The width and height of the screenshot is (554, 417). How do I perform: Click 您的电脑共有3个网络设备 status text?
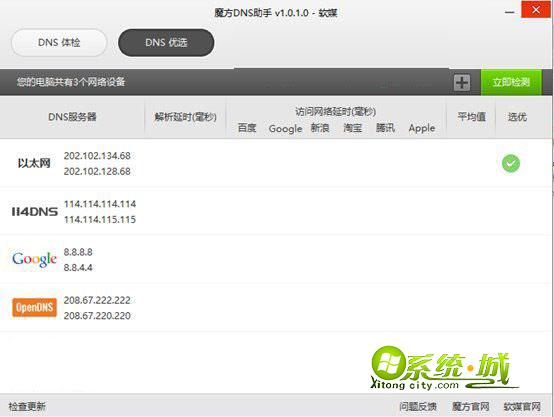[x=71, y=82]
